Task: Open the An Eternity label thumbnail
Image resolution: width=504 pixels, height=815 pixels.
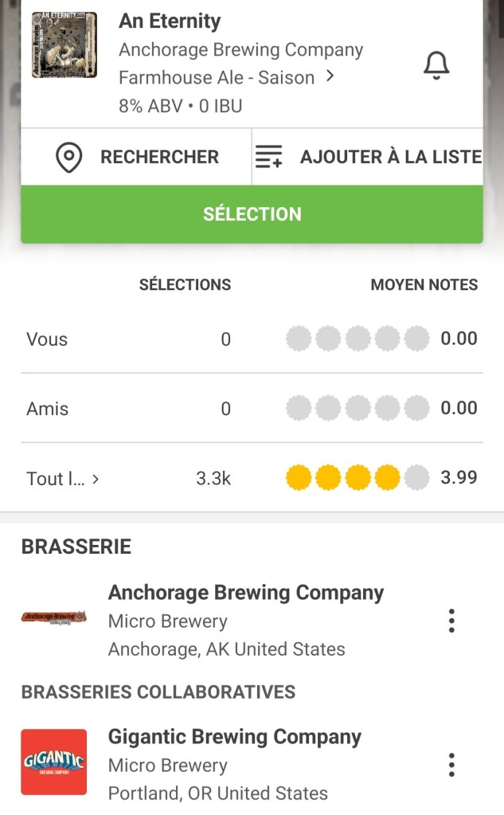Action: pyautogui.click(x=64, y=45)
